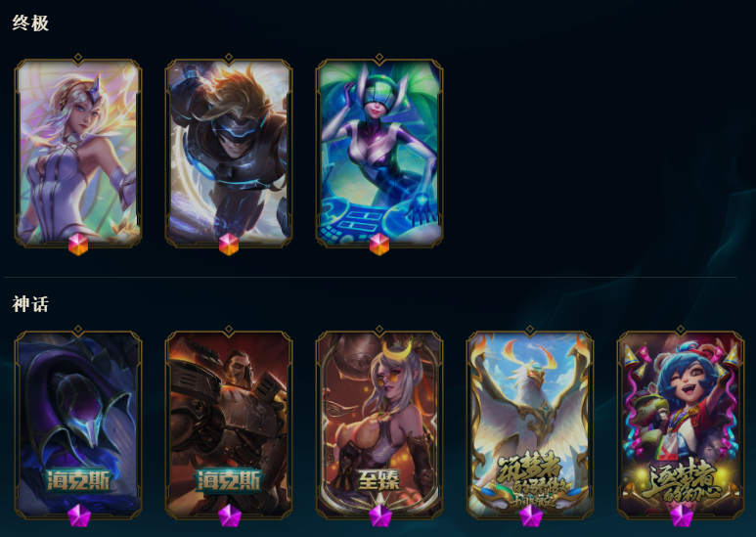Open the Elementalist Lux skin card

tap(78, 153)
